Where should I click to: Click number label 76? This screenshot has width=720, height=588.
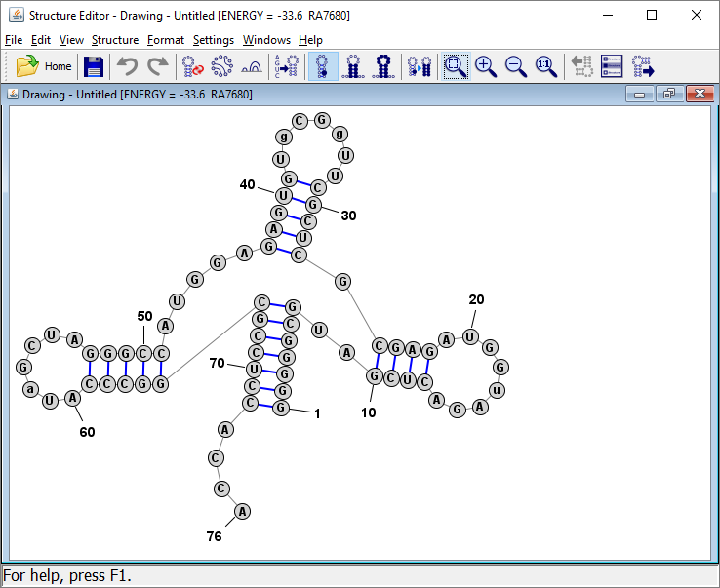214,536
